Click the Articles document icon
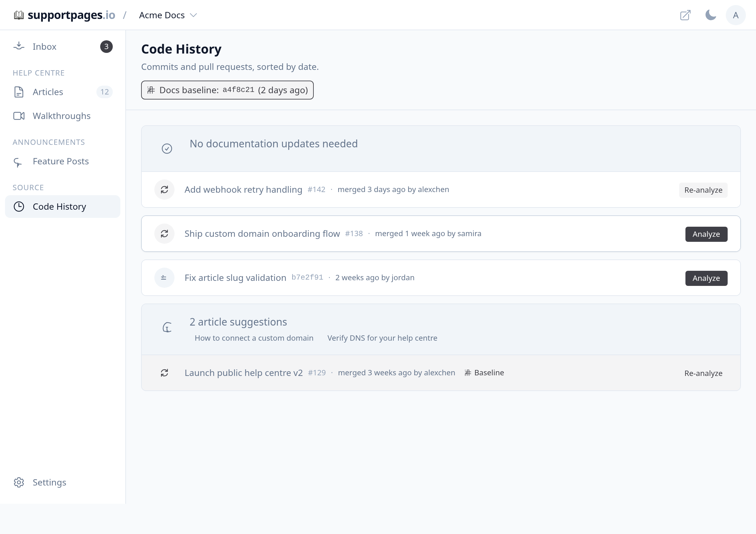The height and width of the screenshot is (534, 756). click(19, 92)
